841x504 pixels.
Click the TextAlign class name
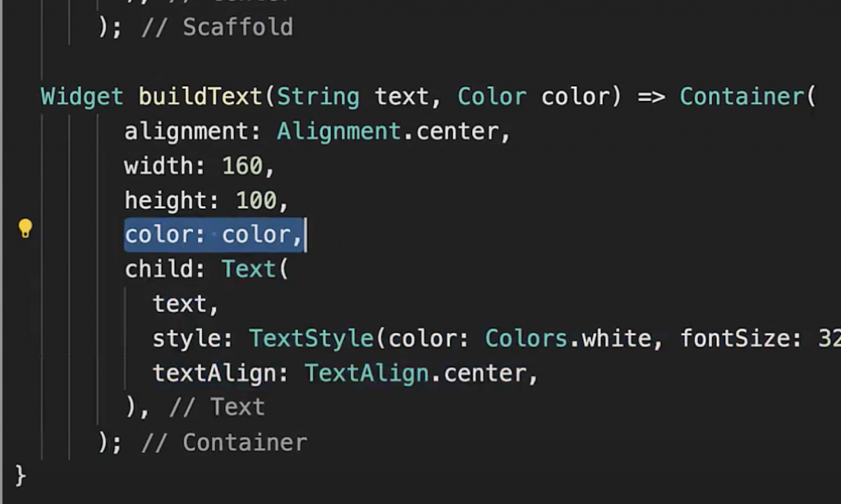[366, 373]
